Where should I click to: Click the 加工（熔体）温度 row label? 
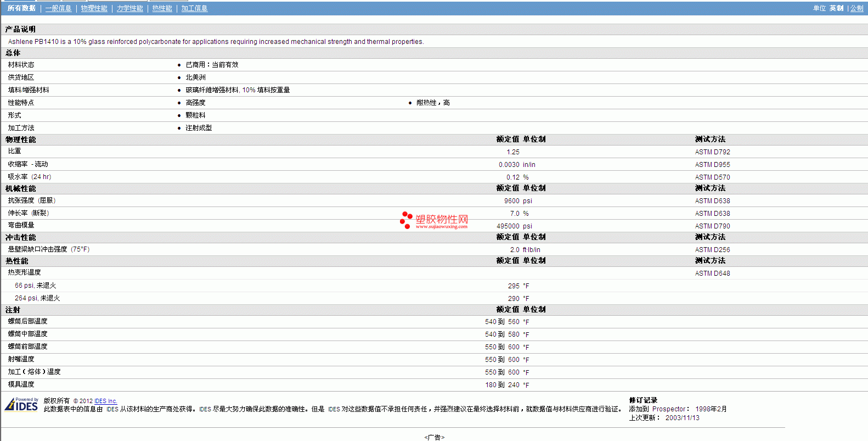pos(34,372)
